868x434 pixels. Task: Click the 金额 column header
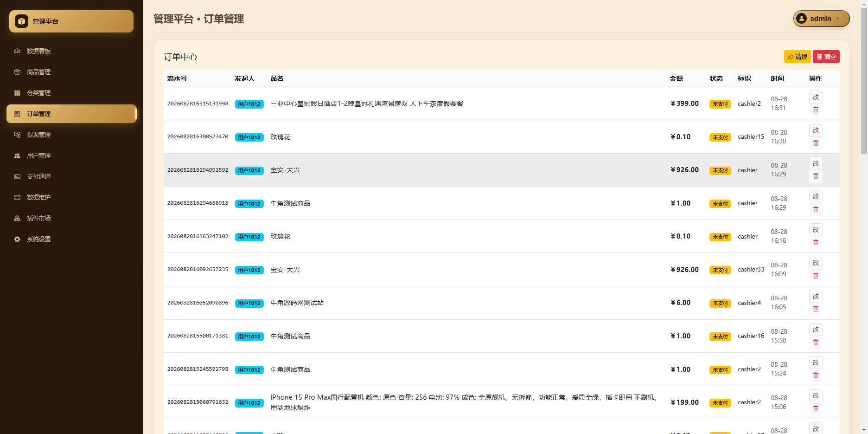point(676,78)
